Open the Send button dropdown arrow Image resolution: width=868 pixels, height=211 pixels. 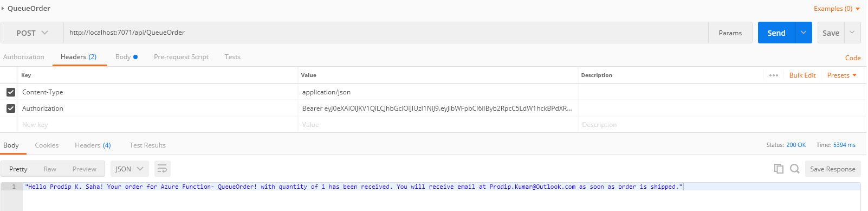[804, 33]
